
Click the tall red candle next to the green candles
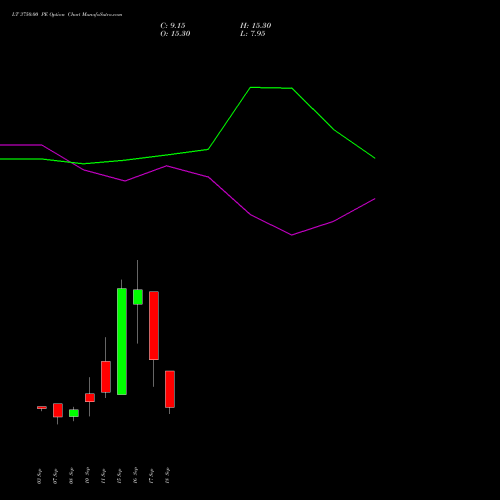click(x=154, y=325)
